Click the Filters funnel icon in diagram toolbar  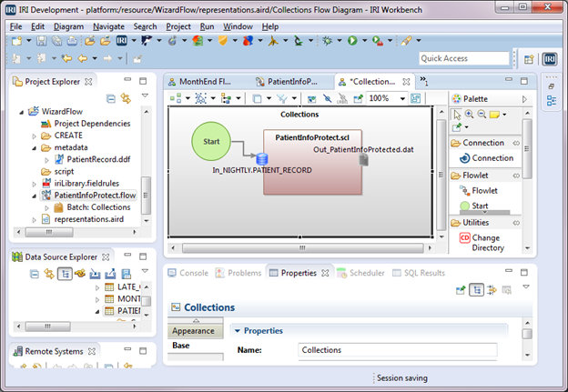281,98
